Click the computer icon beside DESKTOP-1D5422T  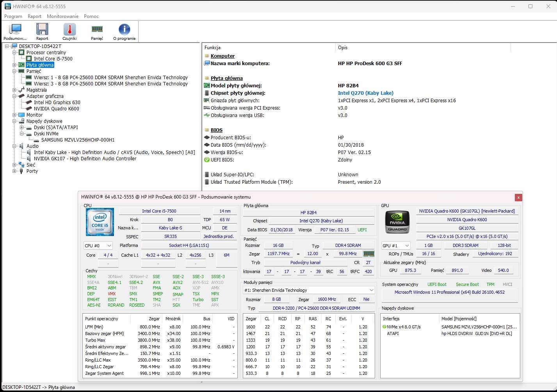(x=14, y=46)
